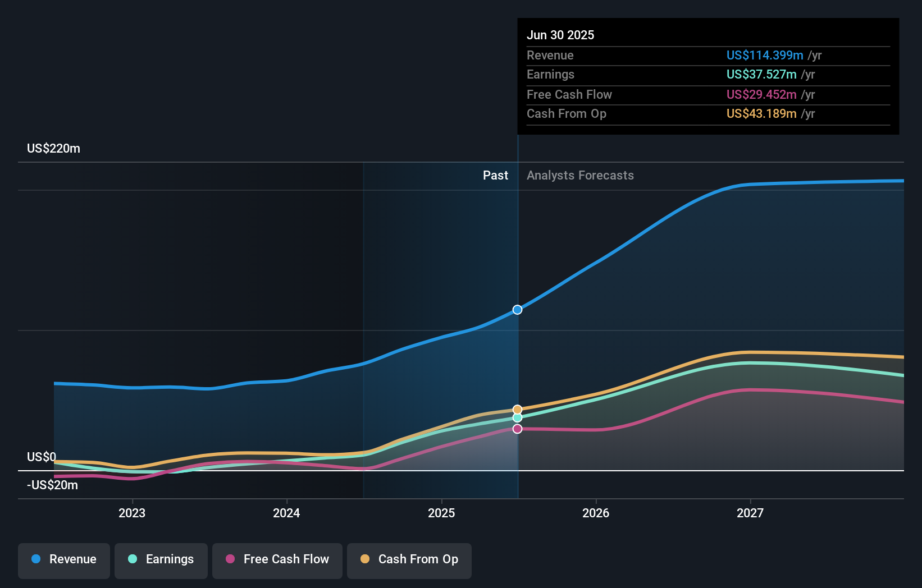Viewport: 922px width, 588px height.
Task: Click the Cash From Op legend dot icon
Action: coord(365,559)
